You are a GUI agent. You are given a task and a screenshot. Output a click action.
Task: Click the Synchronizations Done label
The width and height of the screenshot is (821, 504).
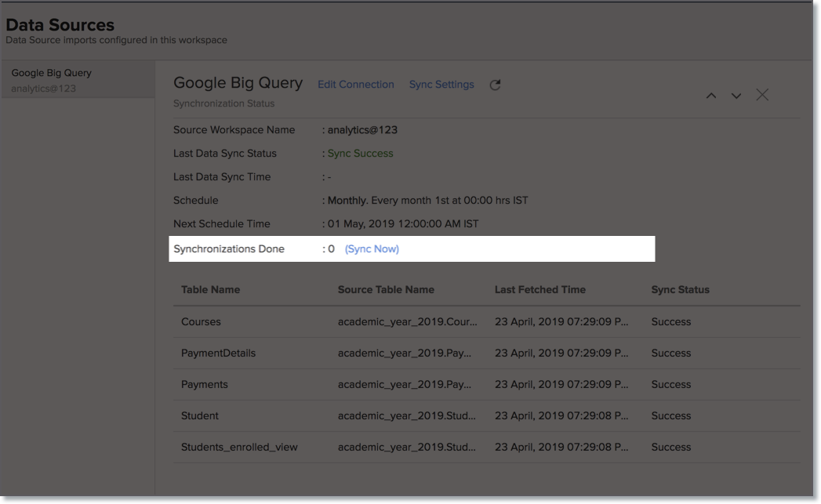pos(229,249)
